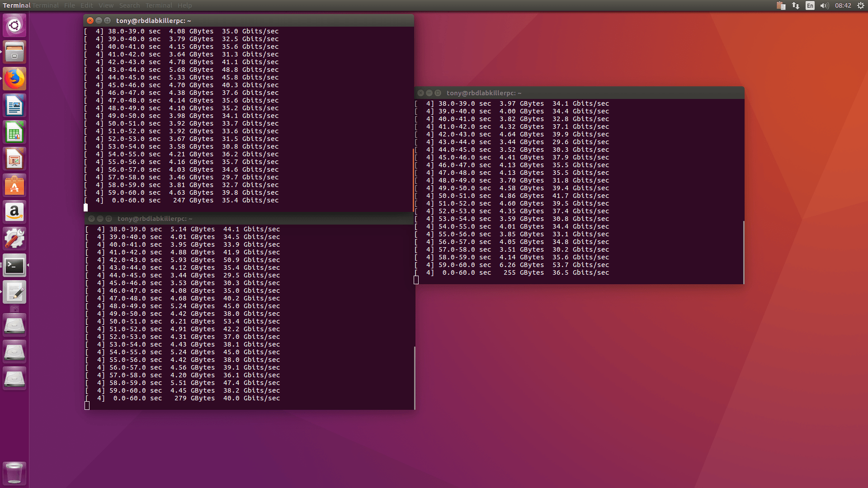Open Text Editor from dock
Viewport: 868px width, 488px height.
coord(14,292)
